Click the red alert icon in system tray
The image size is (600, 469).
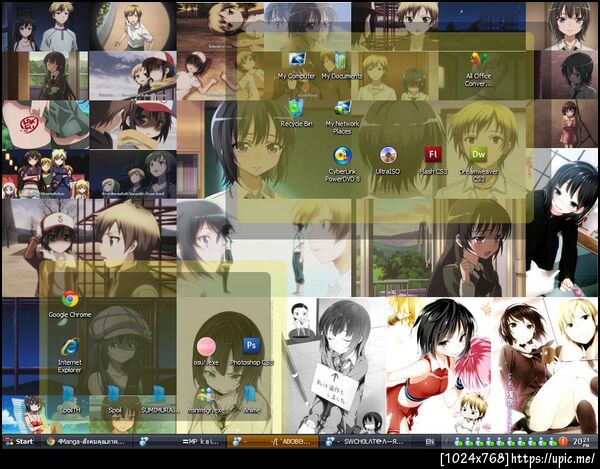pos(562,442)
